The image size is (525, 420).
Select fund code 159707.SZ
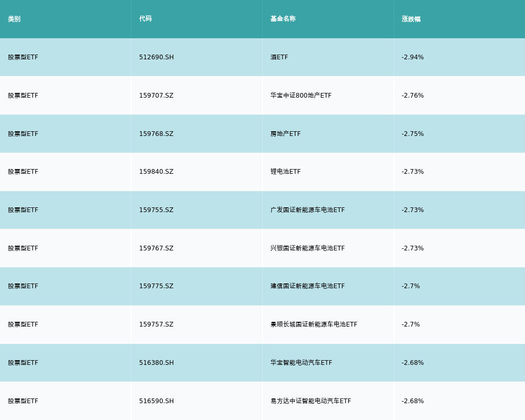point(156,96)
